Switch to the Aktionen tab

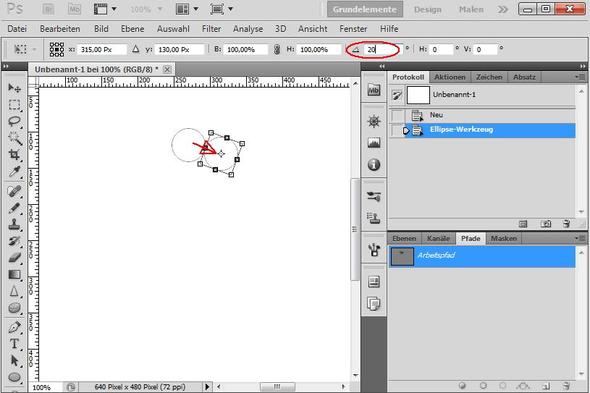tap(450, 77)
